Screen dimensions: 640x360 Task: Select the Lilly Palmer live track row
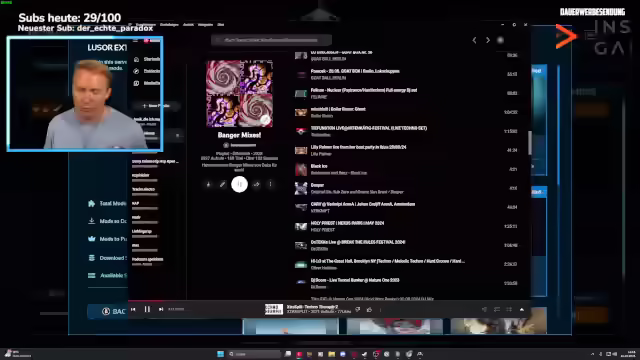click(407, 150)
